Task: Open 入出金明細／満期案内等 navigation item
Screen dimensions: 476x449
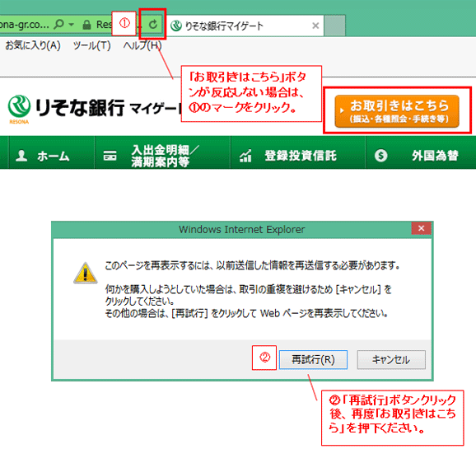Action: click(x=163, y=152)
